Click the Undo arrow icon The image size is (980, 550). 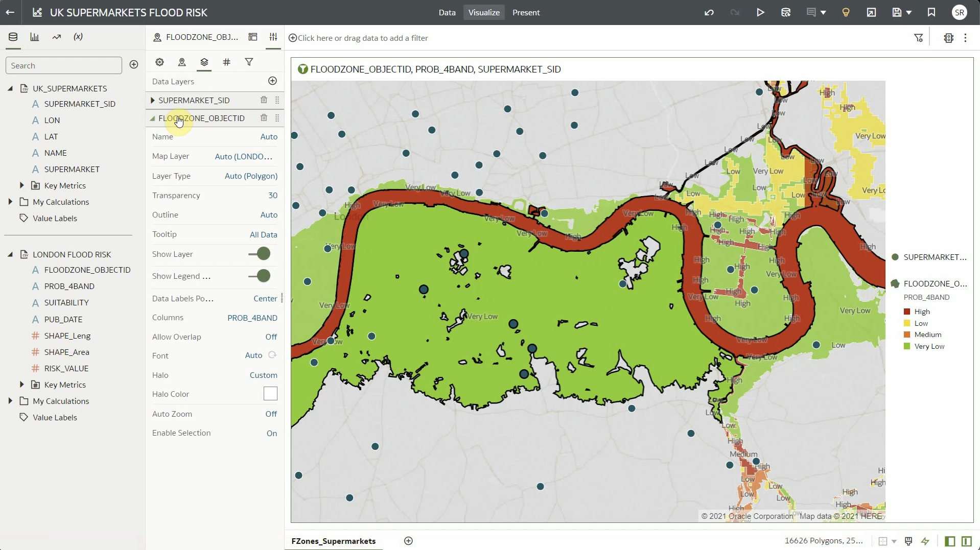[709, 12]
